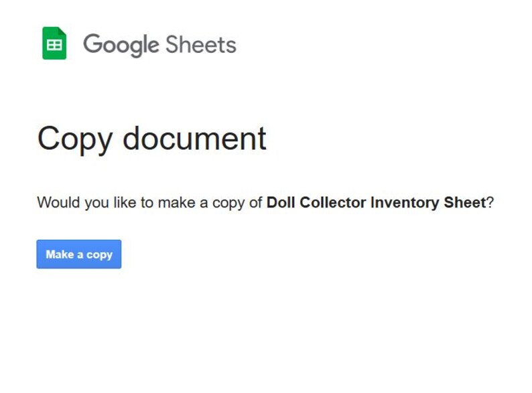Viewport: 532px width, 393px height.
Task: Click the white grid symbol inside the Sheets icon
Action: 54,45
